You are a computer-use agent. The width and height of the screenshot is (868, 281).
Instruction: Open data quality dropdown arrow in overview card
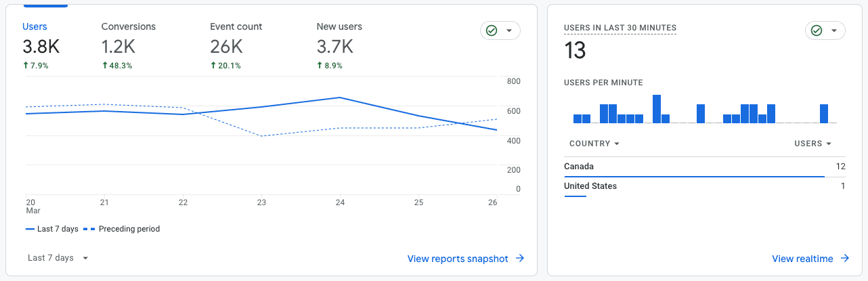coord(508,30)
